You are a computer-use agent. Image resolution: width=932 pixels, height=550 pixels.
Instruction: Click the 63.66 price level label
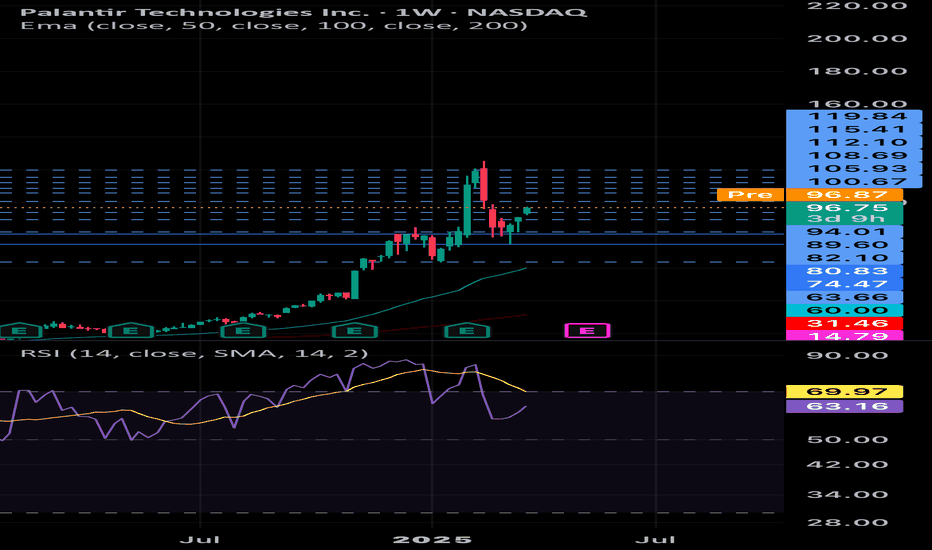coord(844,297)
